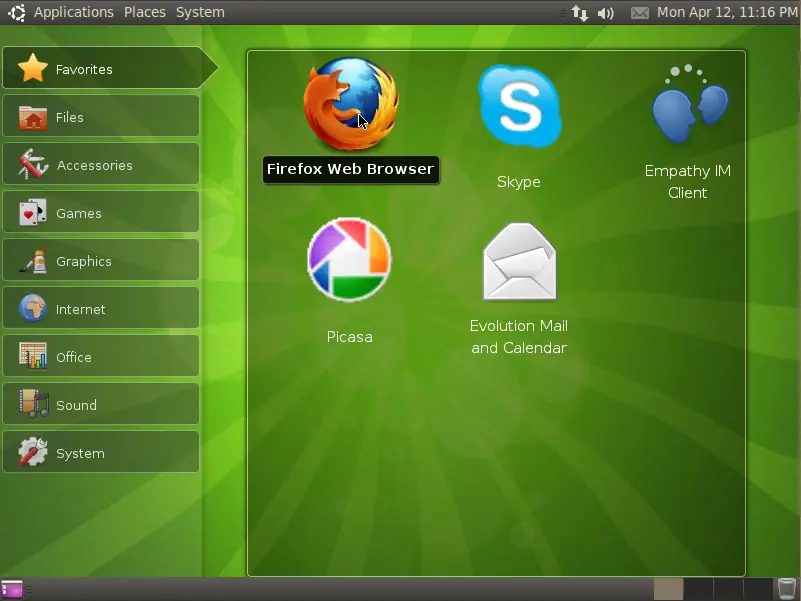
Task: Open System menu in top panel
Action: point(200,12)
